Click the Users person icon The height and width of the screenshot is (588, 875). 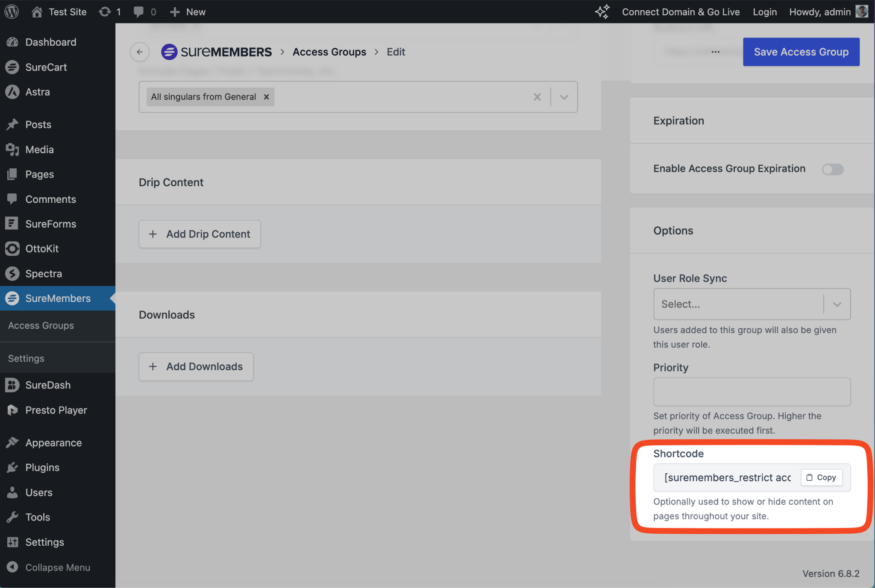pos(12,492)
